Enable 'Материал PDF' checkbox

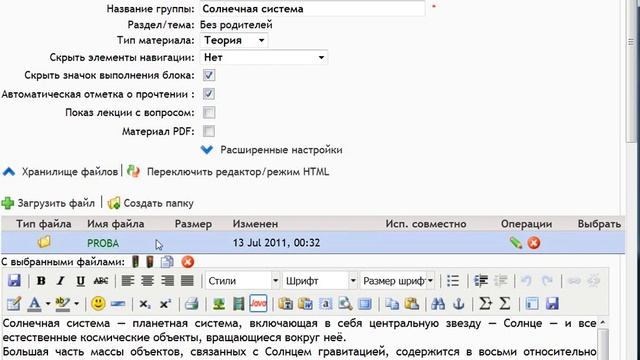click(x=209, y=131)
